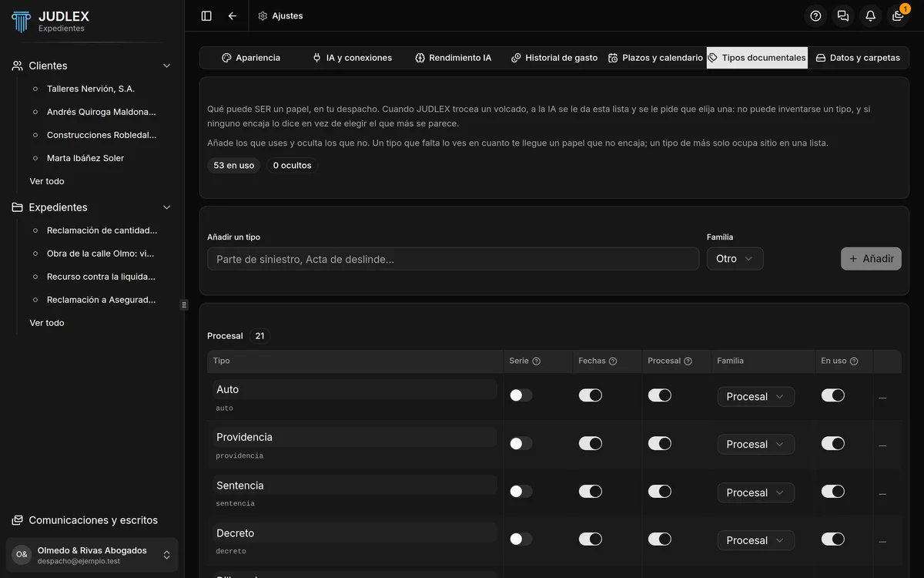Click the JUDLEX logo icon
This screenshot has width=924, height=578.
(x=21, y=22)
